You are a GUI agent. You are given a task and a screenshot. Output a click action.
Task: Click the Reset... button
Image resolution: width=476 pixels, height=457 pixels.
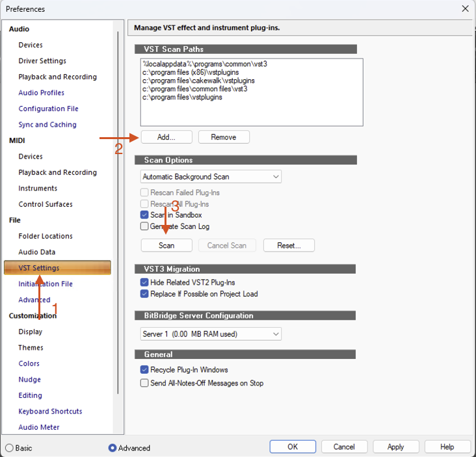[x=289, y=246]
